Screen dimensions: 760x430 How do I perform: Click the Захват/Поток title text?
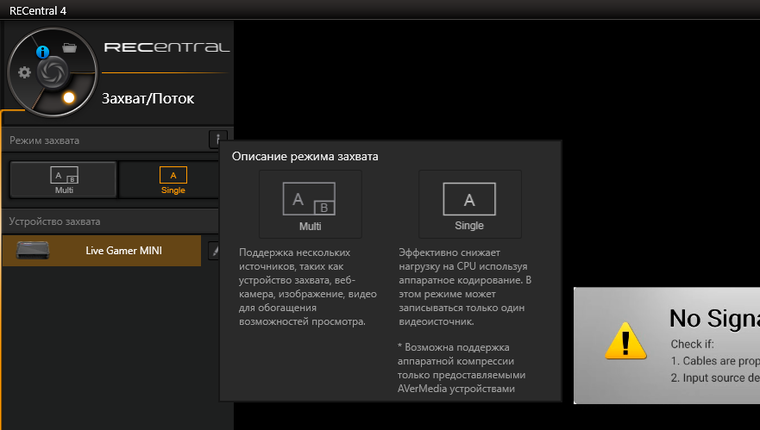pyautogui.click(x=148, y=98)
